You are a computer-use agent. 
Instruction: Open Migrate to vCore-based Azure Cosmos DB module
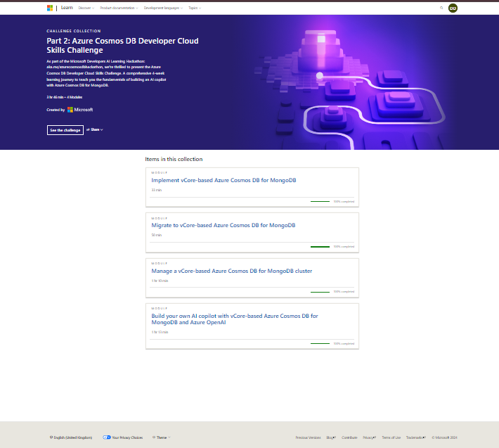(223, 225)
